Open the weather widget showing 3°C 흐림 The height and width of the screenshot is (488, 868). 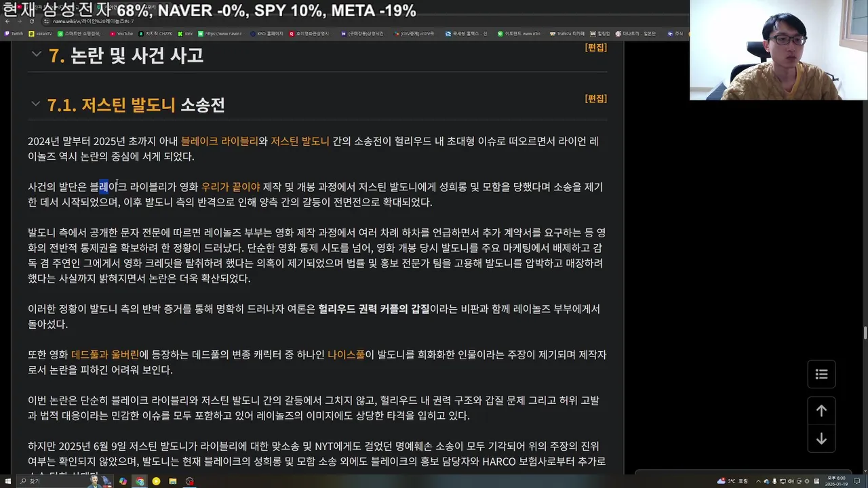(733, 481)
